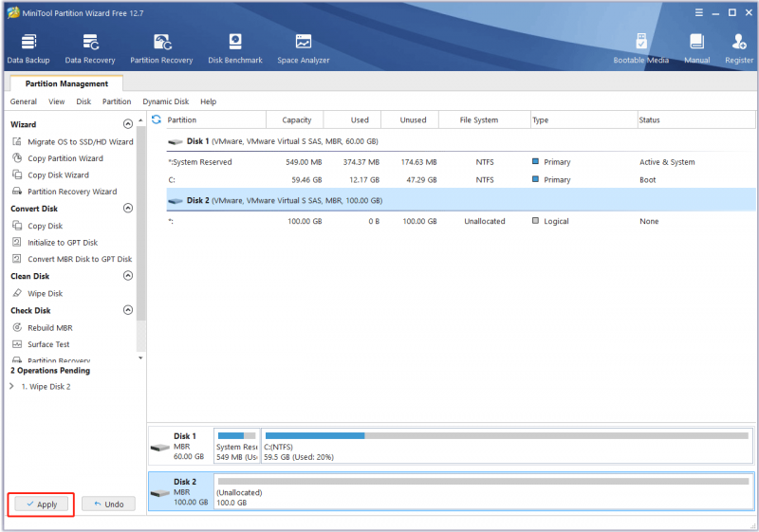Launch Data Recovery from the toolbar
Image resolution: width=759 pixels, height=532 pixels.
(x=90, y=48)
